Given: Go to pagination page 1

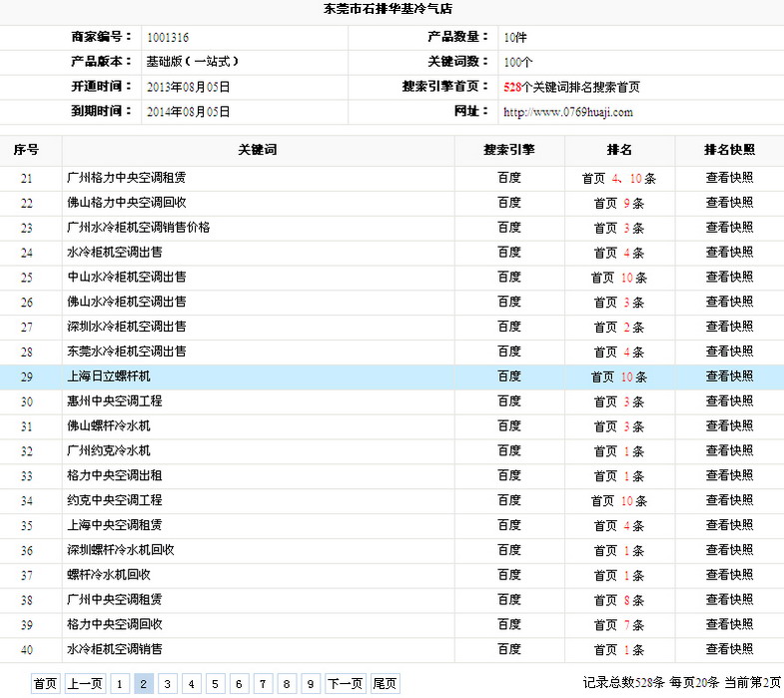Looking at the screenshot, I should (x=120, y=683).
